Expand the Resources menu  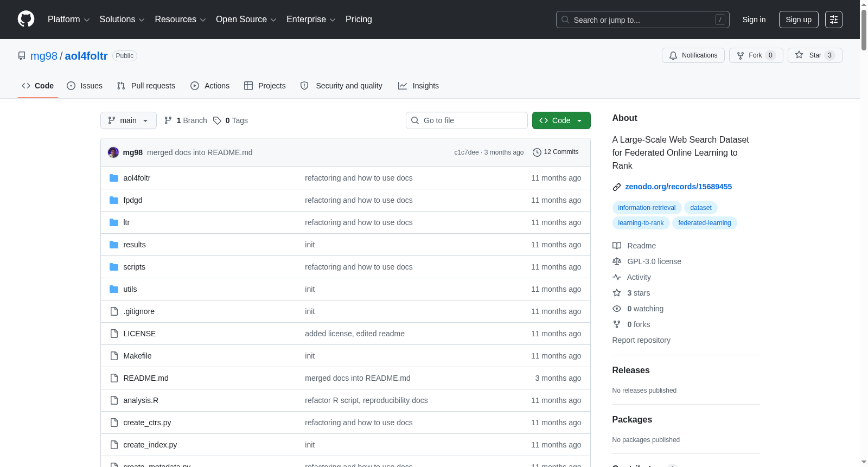tap(180, 20)
